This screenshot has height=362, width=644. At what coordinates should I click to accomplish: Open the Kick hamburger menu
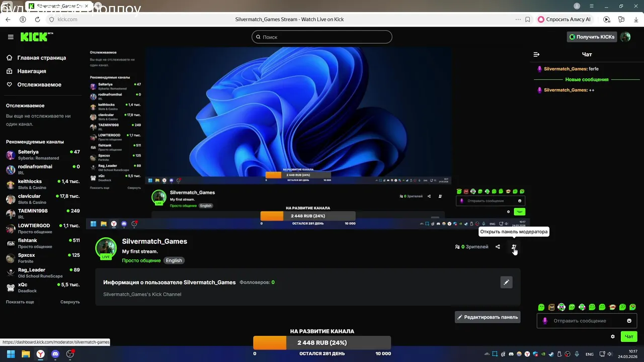tap(11, 37)
